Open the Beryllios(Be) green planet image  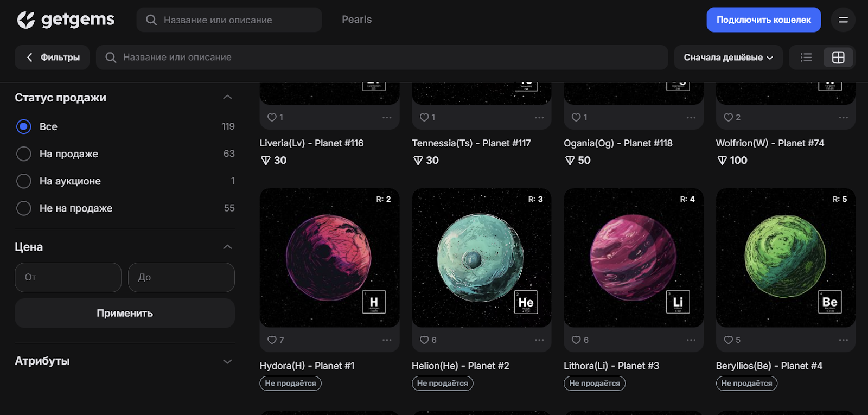click(x=786, y=258)
